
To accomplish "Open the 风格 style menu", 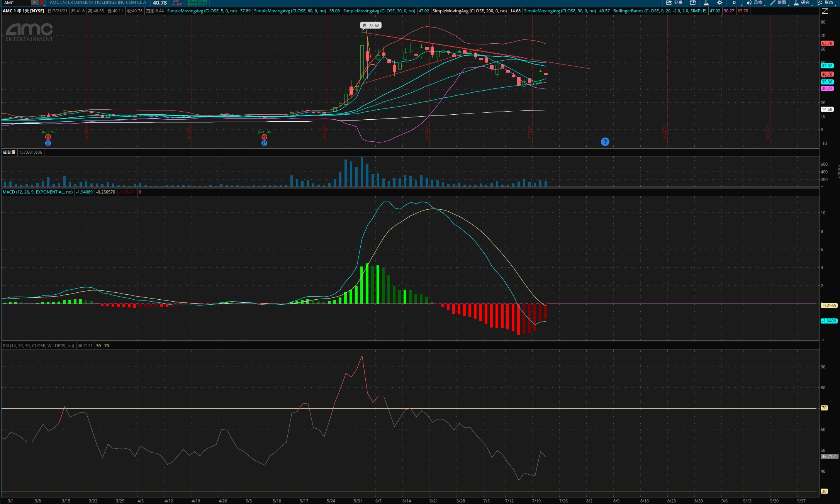I will coord(755,3).
